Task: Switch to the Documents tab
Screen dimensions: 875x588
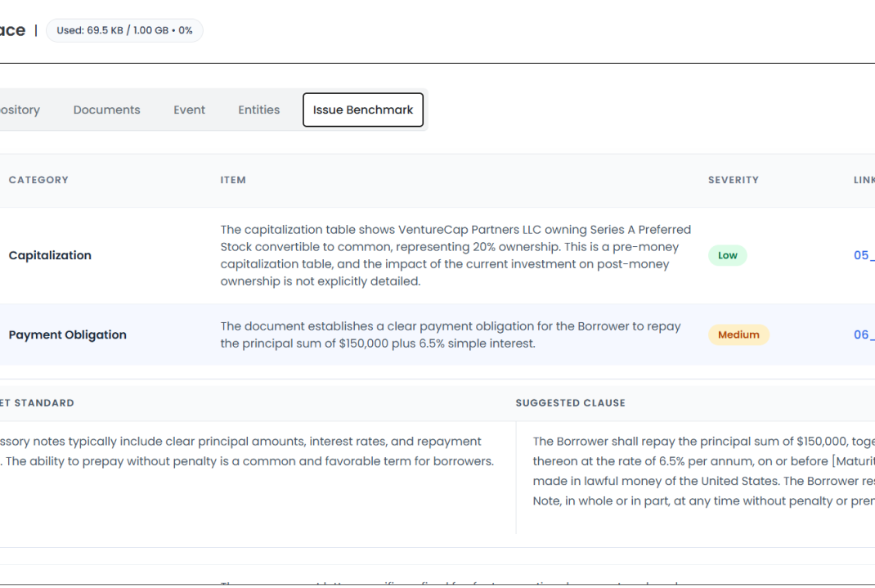Action: click(x=106, y=109)
